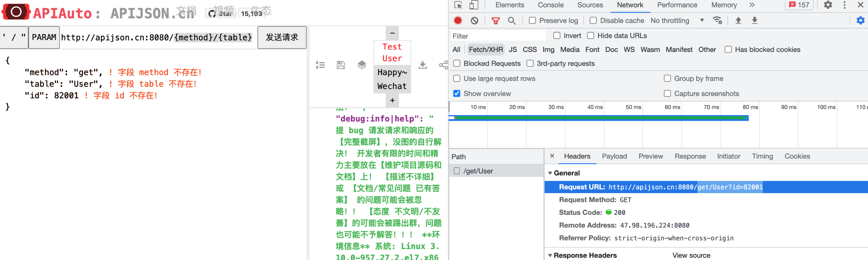868x260 pixels.
Task: Toggle the device toolbar icon
Action: pos(474,5)
